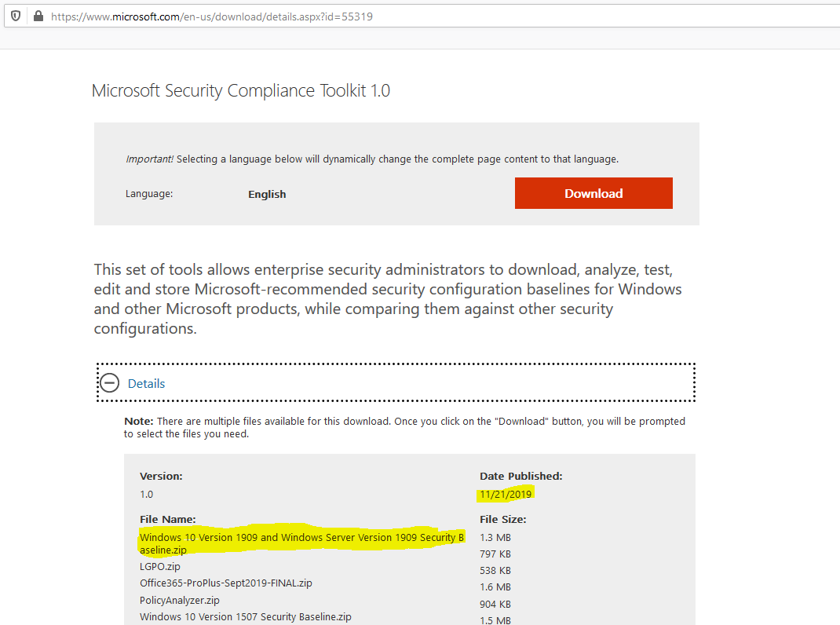Viewport: 840px width, 625px height.
Task: Click the Version: label
Action: 161,476
